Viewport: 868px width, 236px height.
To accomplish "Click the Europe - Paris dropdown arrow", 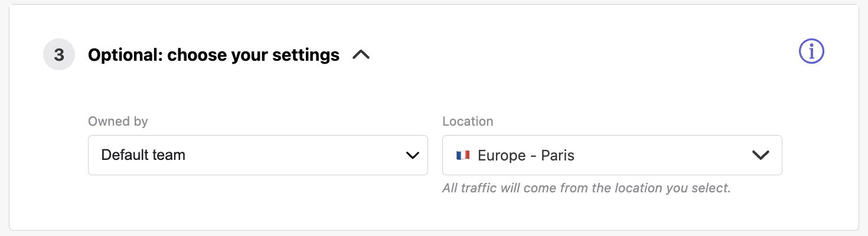I will click(761, 155).
